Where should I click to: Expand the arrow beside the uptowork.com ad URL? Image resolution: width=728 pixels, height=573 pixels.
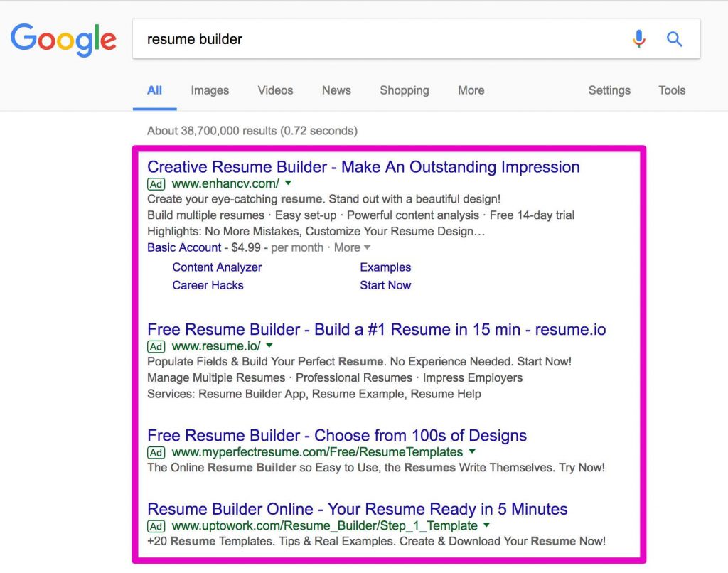pos(487,526)
